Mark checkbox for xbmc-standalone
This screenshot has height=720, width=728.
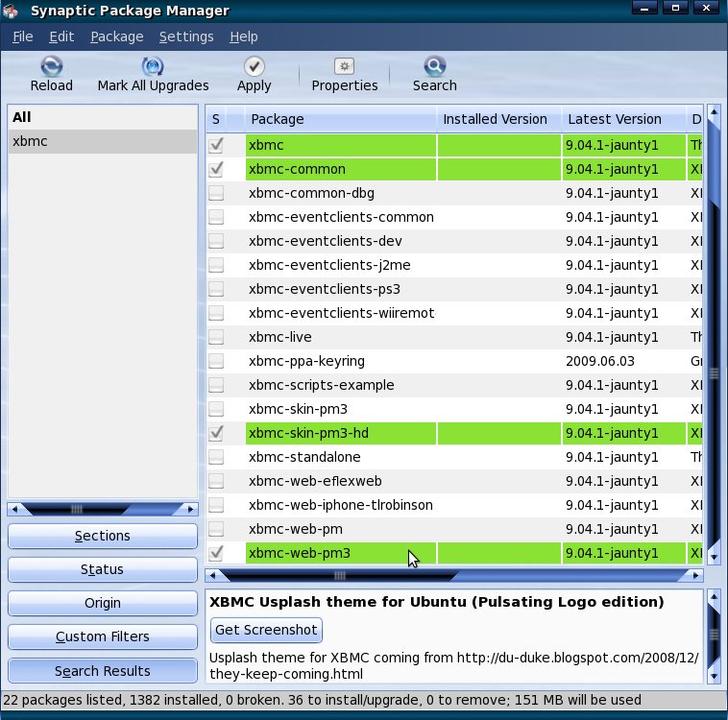pos(216,457)
